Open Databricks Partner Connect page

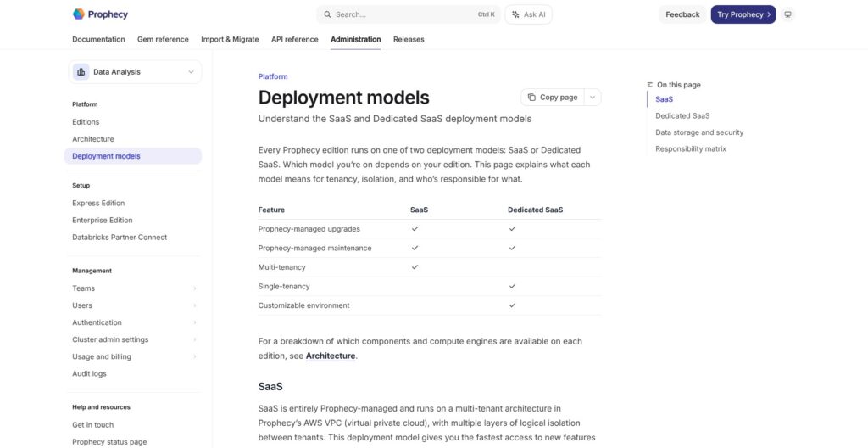pyautogui.click(x=120, y=238)
